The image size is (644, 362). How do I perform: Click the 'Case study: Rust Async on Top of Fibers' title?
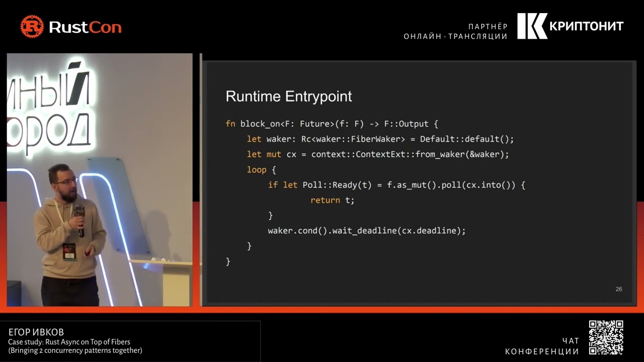pos(69,342)
